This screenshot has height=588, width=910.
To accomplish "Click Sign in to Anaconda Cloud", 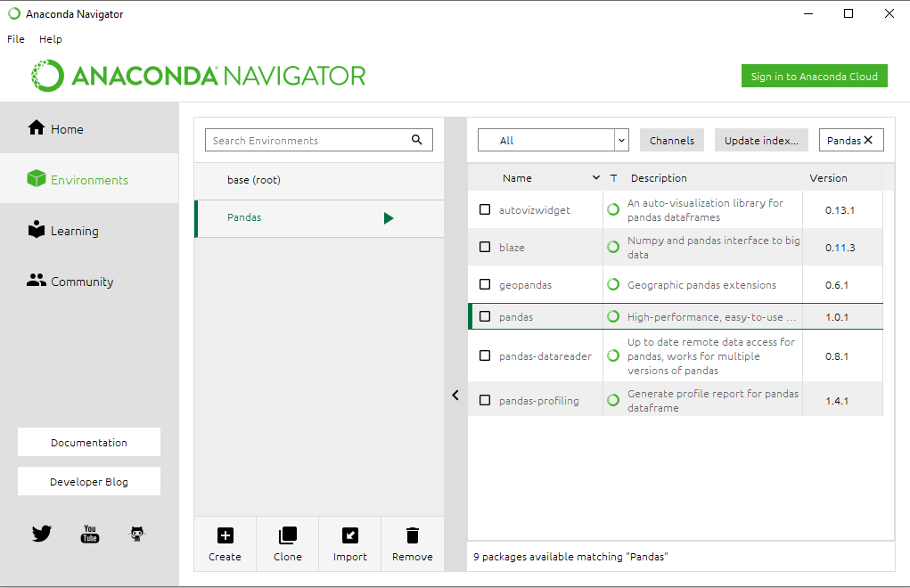I will point(815,76).
